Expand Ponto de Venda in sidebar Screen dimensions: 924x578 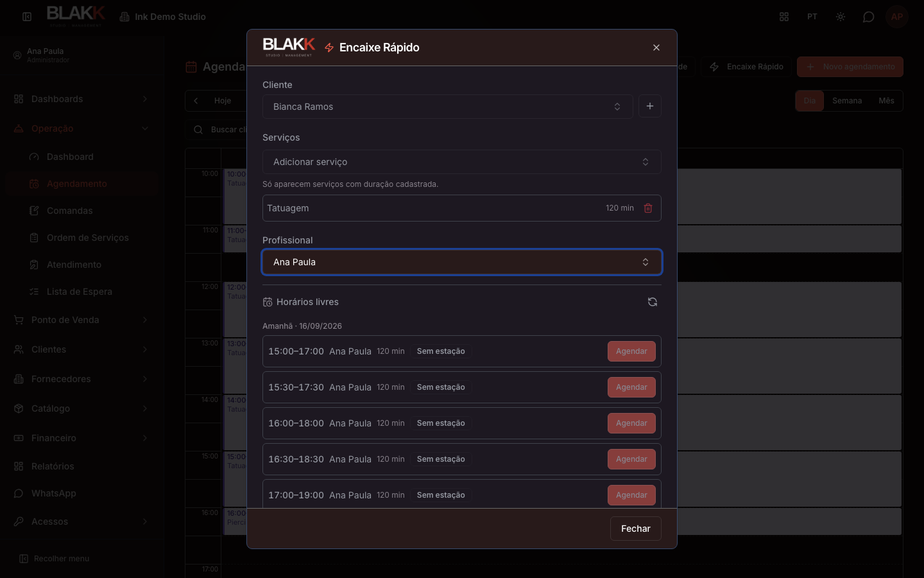pos(81,320)
